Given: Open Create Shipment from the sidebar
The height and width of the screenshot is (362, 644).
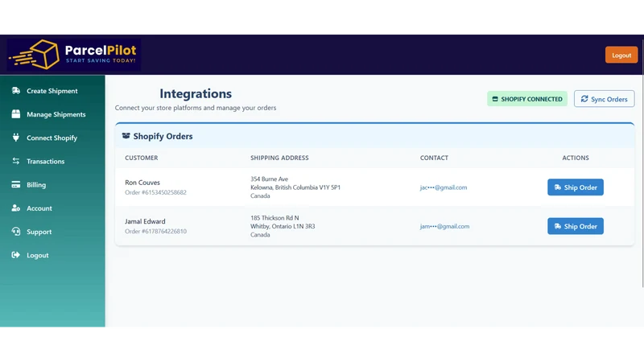Looking at the screenshot, I should (52, 91).
